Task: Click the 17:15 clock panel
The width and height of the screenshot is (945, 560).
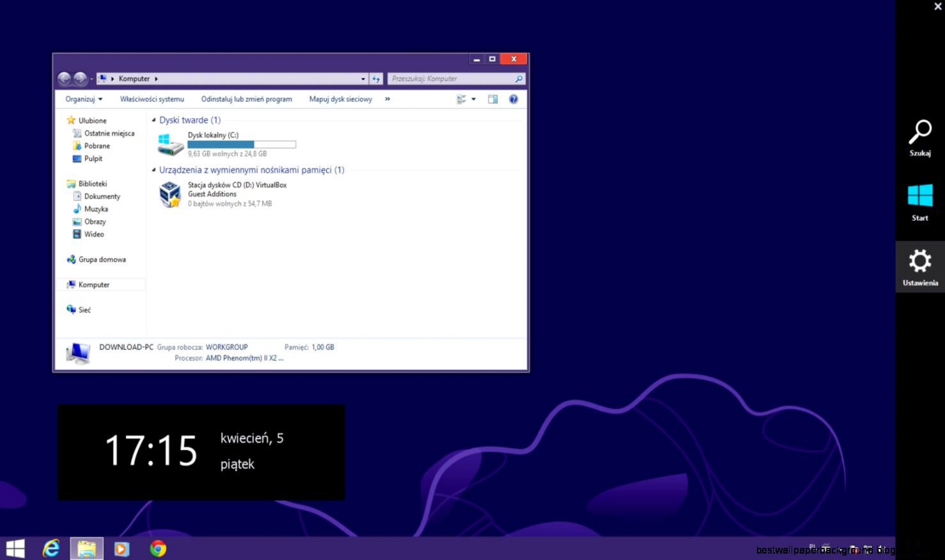Action: coord(201,452)
